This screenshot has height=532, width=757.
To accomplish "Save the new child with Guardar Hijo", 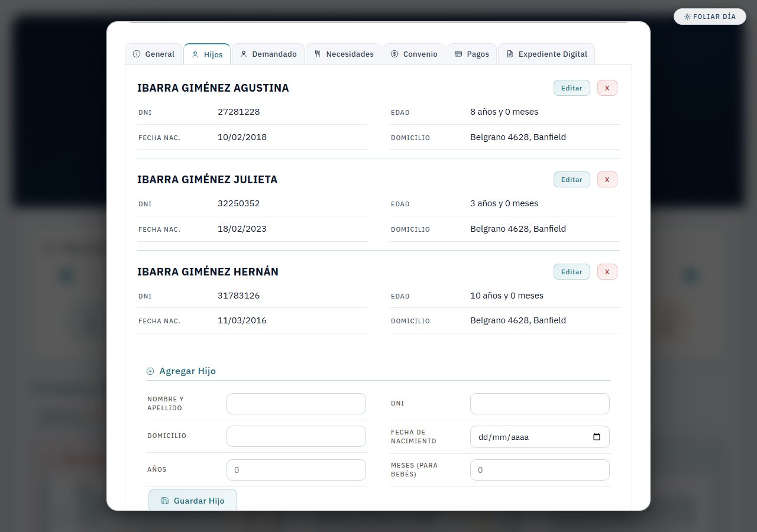I will click(193, 501).
